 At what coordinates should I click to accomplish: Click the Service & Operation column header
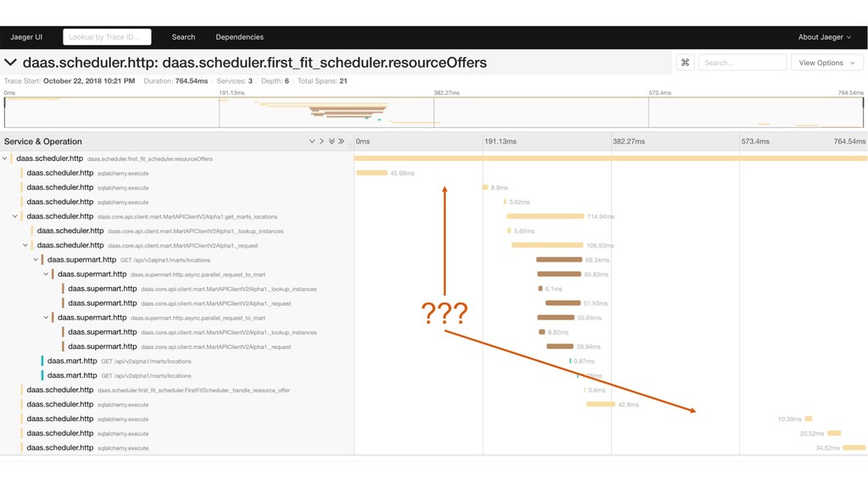coord(42,141)
